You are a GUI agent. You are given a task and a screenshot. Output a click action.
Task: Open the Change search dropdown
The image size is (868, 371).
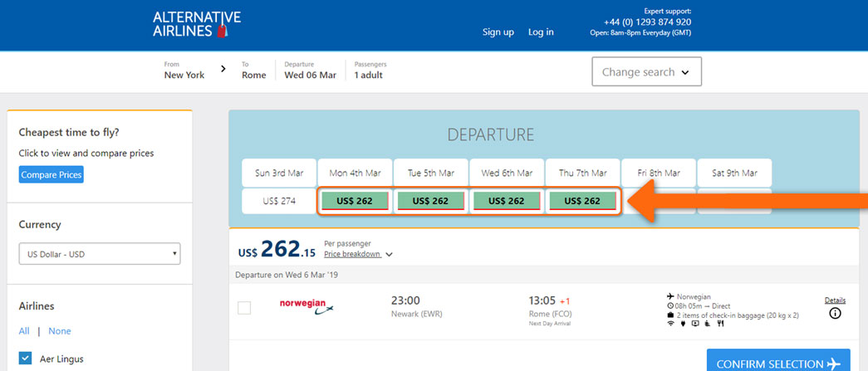(x=646, y=71)
